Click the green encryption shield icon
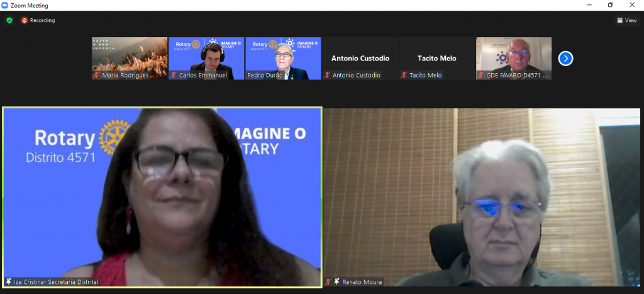 pyautogui.click(x=9, y=20)
